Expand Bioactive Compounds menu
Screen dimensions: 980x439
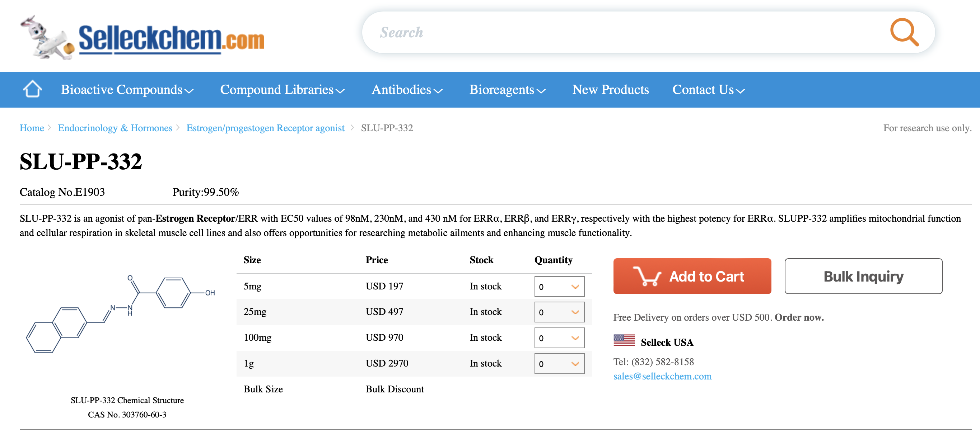point(127,89)
